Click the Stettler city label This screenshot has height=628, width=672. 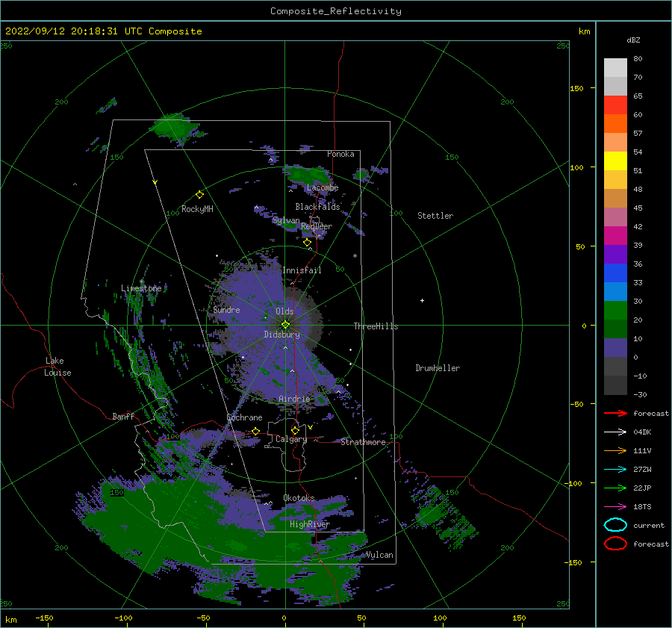pyautogui.click(x=435, y=216)
